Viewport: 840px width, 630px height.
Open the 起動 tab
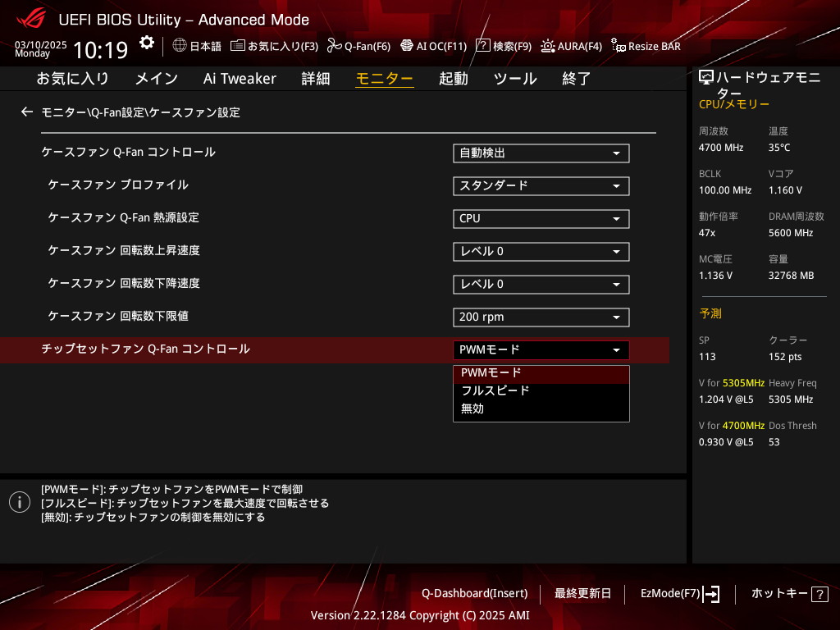coord(453,79)
